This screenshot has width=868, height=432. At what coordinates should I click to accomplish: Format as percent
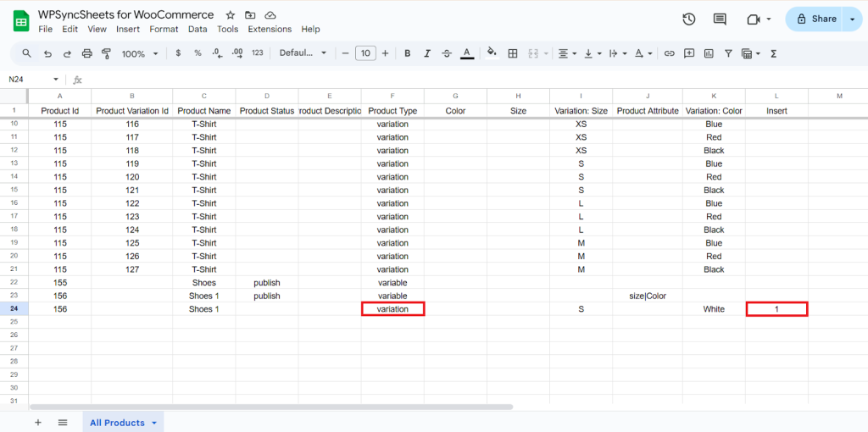tap(198, 53)
